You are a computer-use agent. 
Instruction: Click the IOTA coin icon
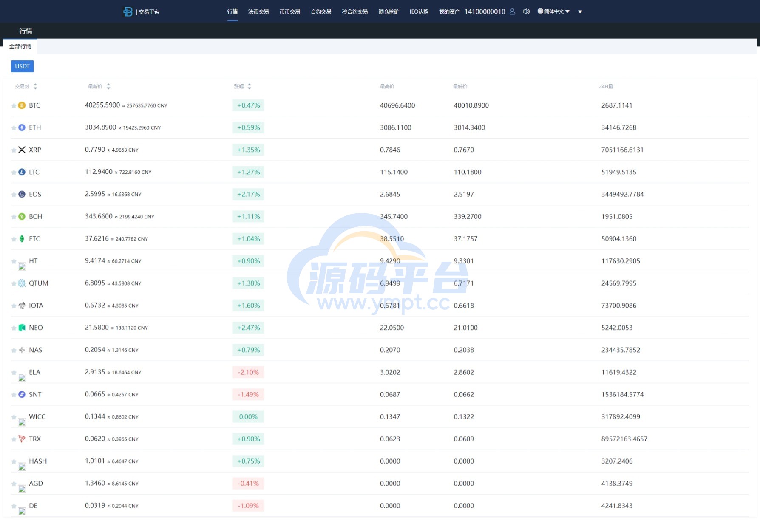point(22,306)
